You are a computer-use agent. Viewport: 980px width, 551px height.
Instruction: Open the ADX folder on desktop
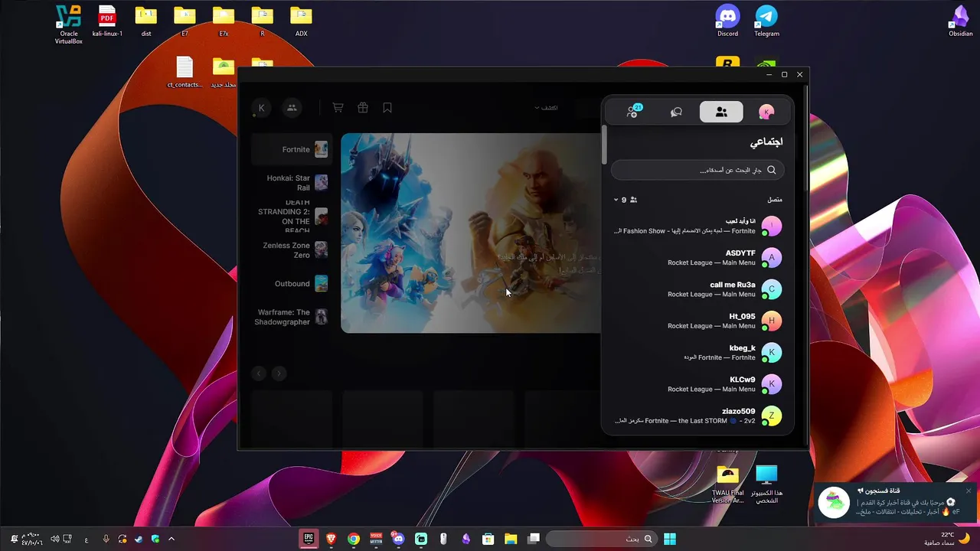(x=301, y=22)
